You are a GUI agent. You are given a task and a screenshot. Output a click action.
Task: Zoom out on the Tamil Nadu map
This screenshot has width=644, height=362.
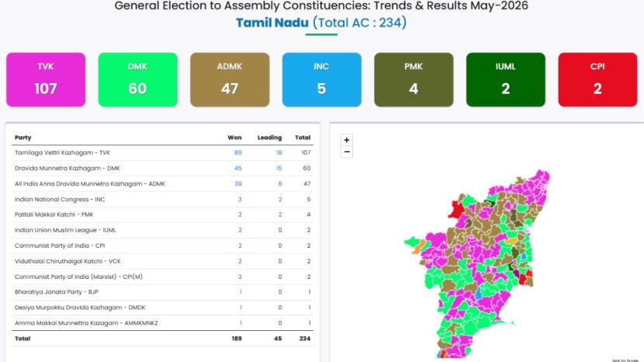point(347,151)
